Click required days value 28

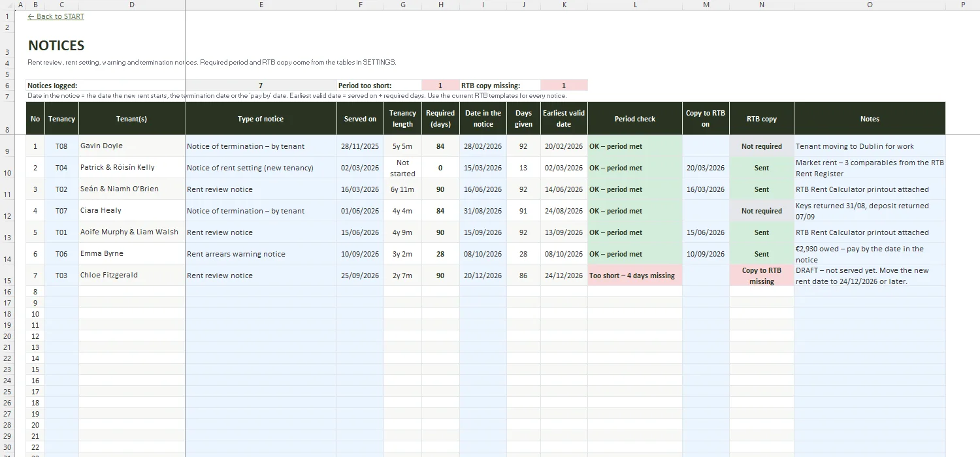pos(440,254)
